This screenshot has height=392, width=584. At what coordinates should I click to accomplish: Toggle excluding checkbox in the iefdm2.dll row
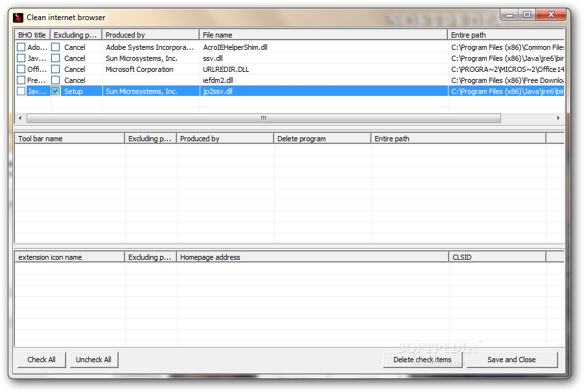click(x=56, y=80)
